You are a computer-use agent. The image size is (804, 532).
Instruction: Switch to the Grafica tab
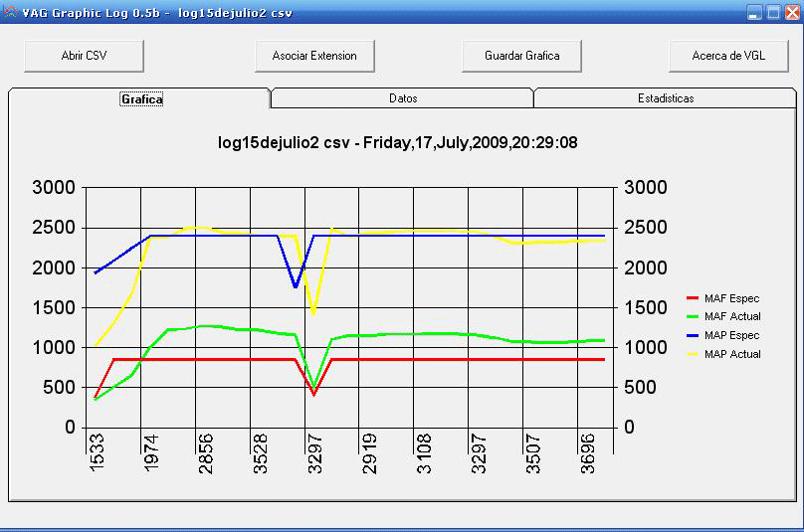[x=140, y=98]
